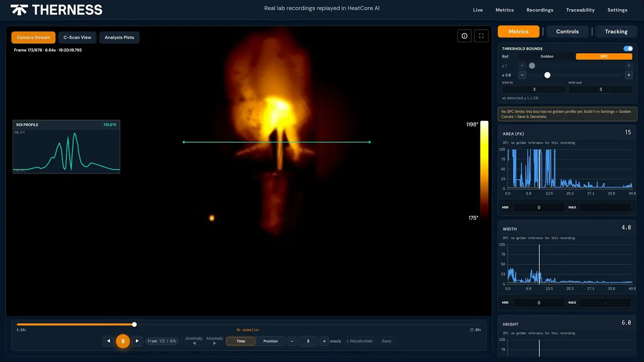Click the 'No SPC limits' warning message
The height and width of the screenshot is (362, 644).
coord(567,114)
